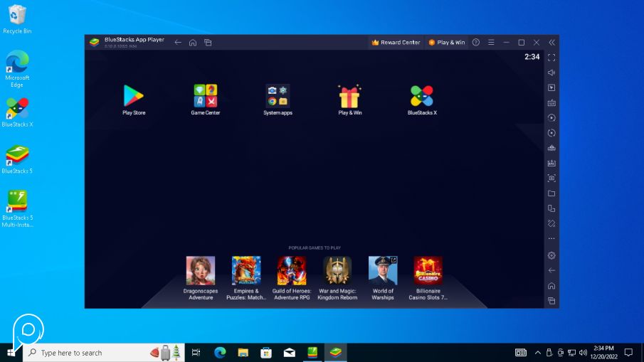Open Task View on taskbar
Viewport: 644px width, 362px height.
click(196, 353)
